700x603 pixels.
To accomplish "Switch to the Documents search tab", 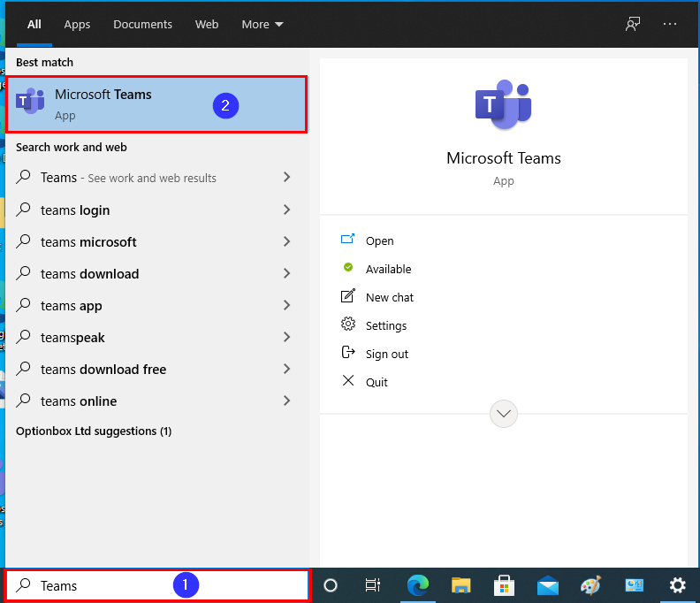I will pyautogui.click(x=142, y=24).
